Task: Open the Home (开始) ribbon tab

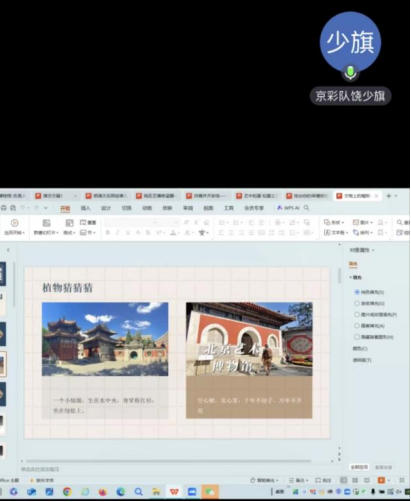Action: coord(65,208)
